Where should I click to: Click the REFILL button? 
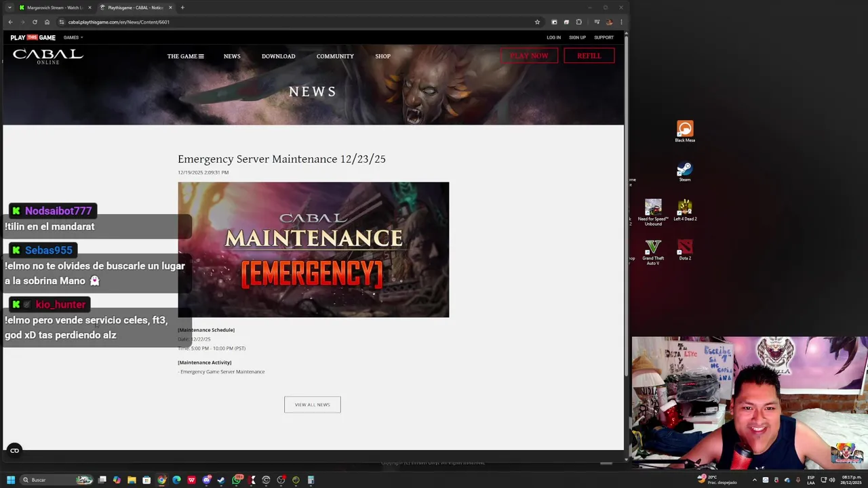point(589,56)
